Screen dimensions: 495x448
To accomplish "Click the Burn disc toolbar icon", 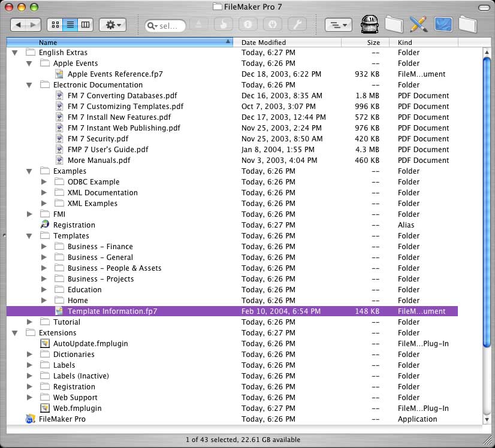I will pyautogui.click(x=273, y=25).
